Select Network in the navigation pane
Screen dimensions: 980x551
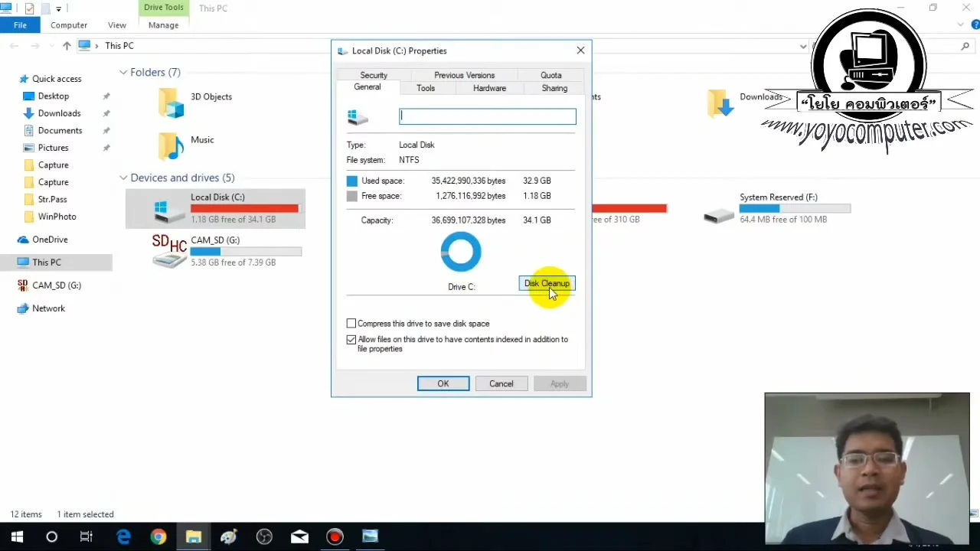coord(48,308)
